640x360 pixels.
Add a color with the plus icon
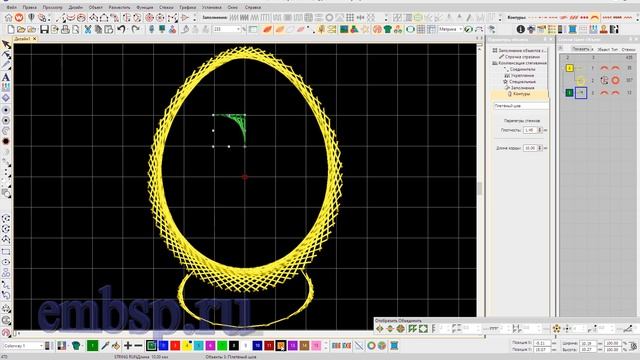coord(128,346)
